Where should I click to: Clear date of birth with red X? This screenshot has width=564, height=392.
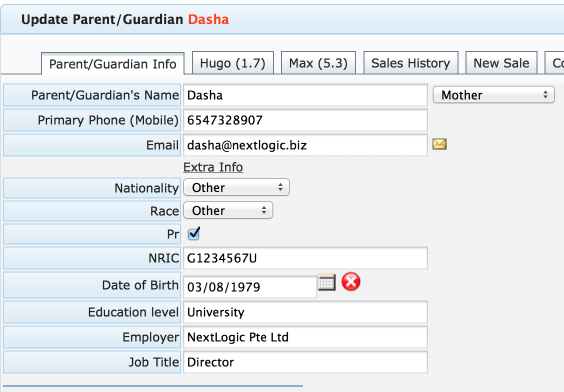[351, 282]
